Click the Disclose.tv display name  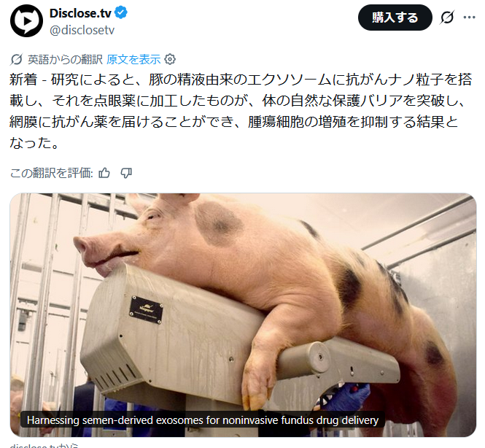click(80, 13)
